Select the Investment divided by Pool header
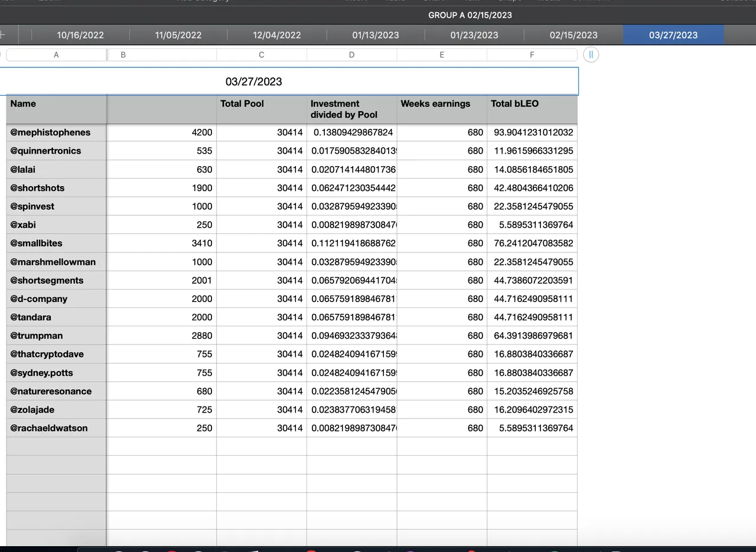 click(x=352, y=109)
